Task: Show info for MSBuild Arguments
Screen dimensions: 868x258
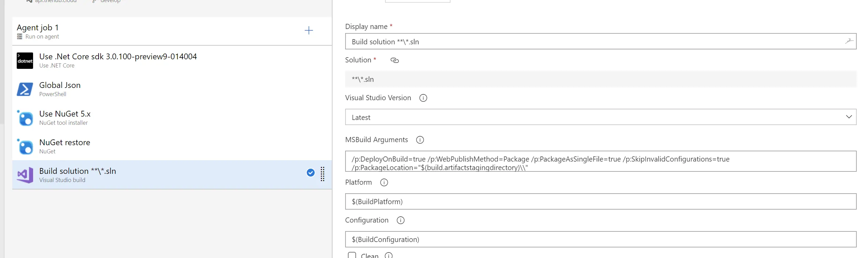Action: click(420, 140)
